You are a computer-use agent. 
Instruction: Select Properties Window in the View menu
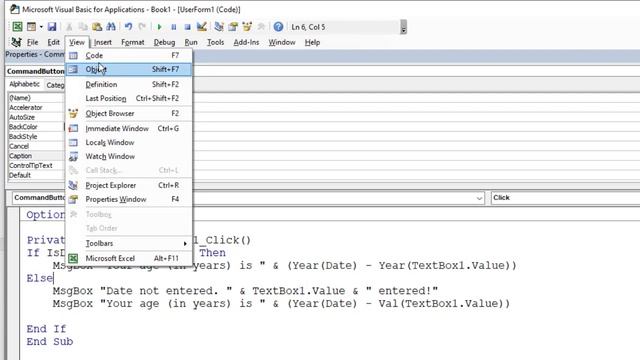(129, 199)
